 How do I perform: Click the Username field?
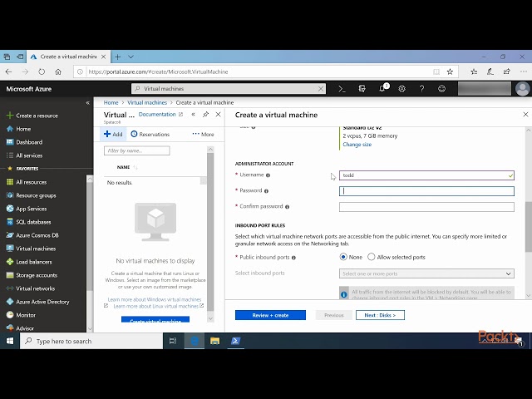[426, 175]
